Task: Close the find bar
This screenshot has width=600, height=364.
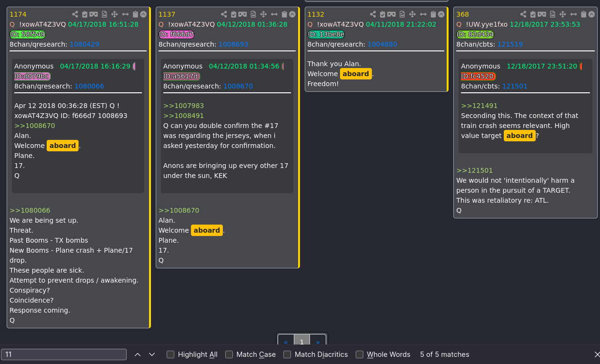Action: [x=597, y=354]
